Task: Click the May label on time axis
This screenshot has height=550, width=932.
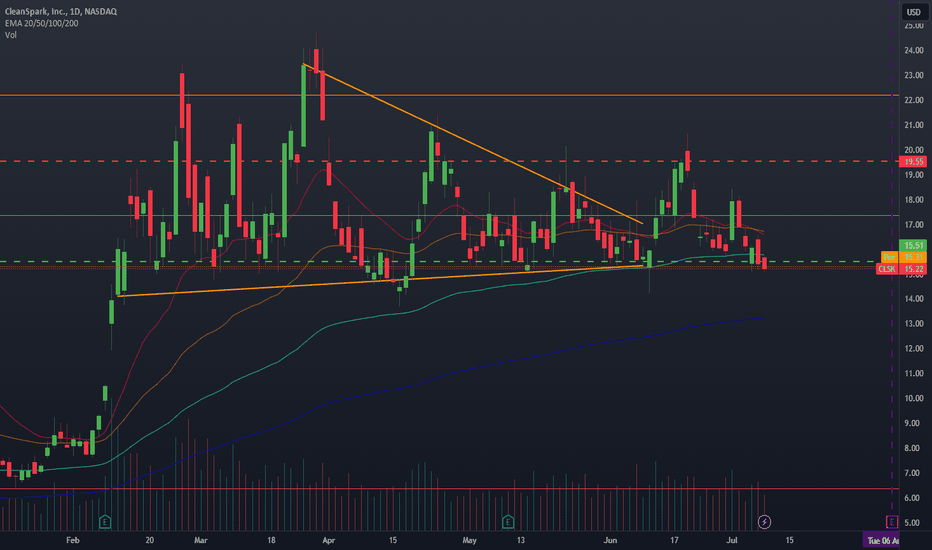Action: [x=469, y=540]
